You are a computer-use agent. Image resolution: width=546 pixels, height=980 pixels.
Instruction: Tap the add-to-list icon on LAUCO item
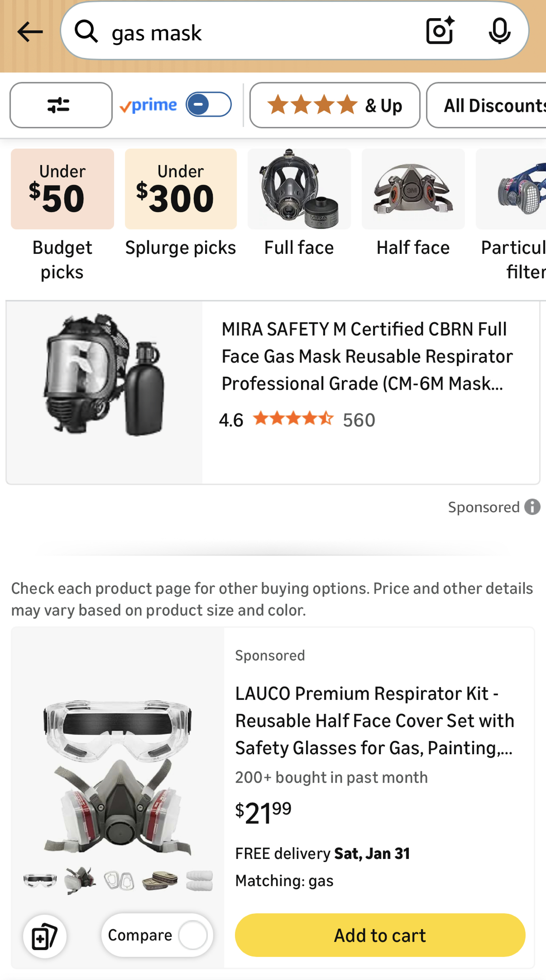point(45,936)
